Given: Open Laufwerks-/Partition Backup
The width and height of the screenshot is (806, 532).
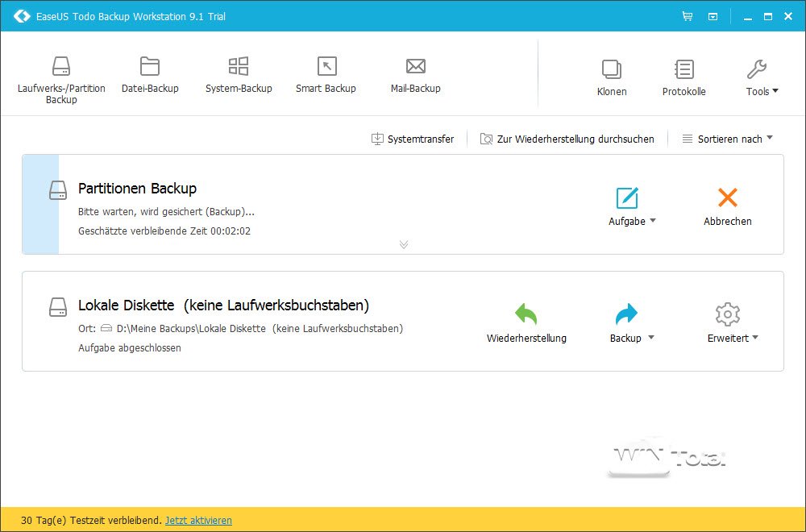Looking at the screenshot, I should [61, 80].
